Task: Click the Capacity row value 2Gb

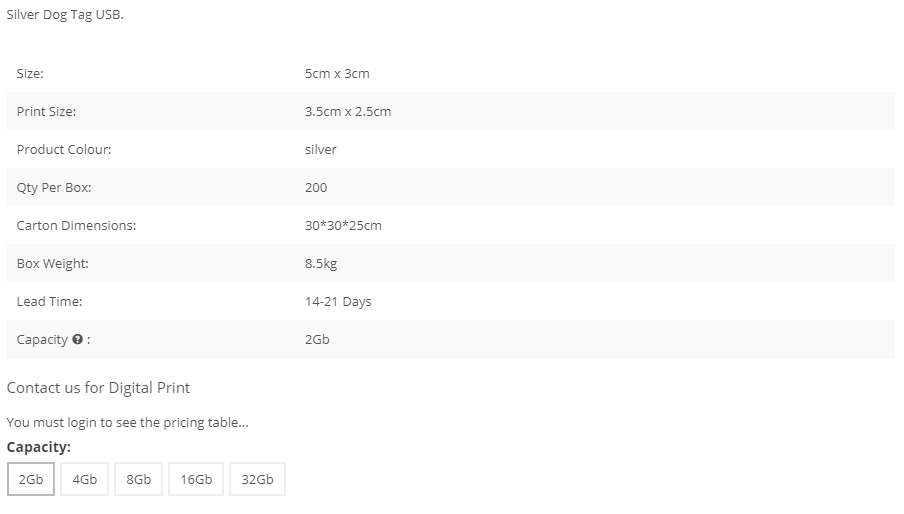Action: coord(317,340)
